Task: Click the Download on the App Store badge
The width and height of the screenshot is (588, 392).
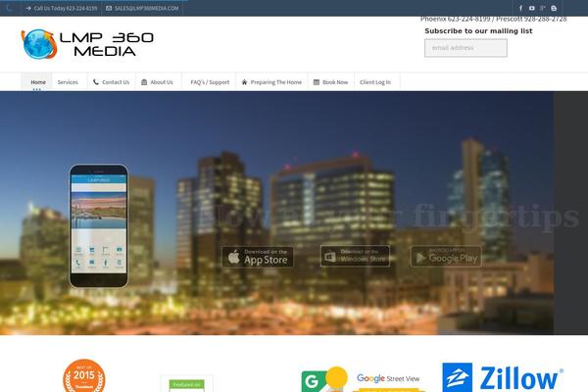Action: (x=258, y=257)
